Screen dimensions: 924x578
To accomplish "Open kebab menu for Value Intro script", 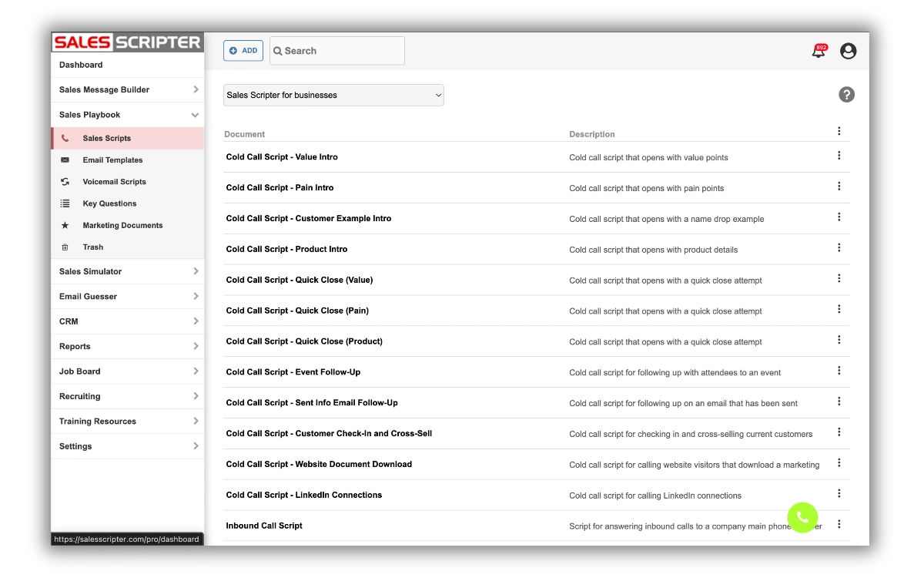I will click(839, 156).
